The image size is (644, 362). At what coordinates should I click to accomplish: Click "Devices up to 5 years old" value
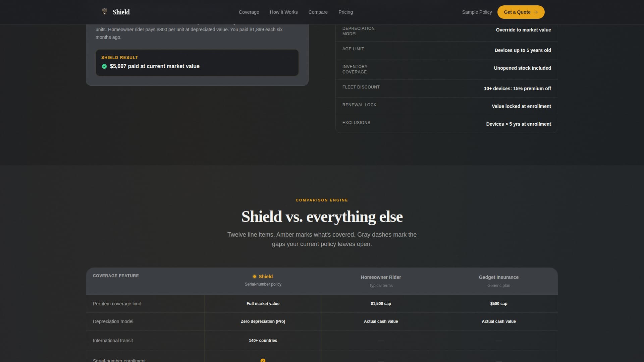point(523,50)
